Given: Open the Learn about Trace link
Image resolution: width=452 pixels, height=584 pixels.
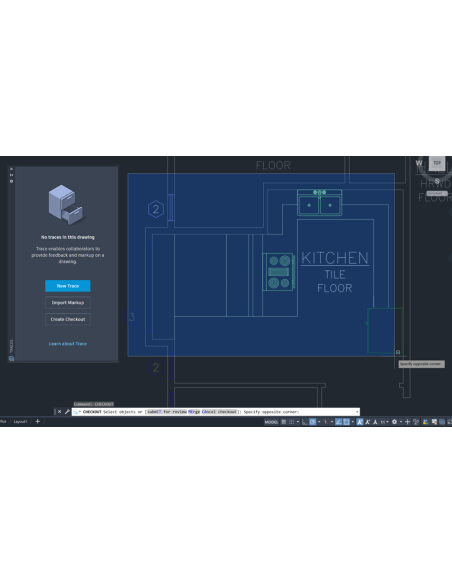Looking at the screenshot, I should coord(68,344).
